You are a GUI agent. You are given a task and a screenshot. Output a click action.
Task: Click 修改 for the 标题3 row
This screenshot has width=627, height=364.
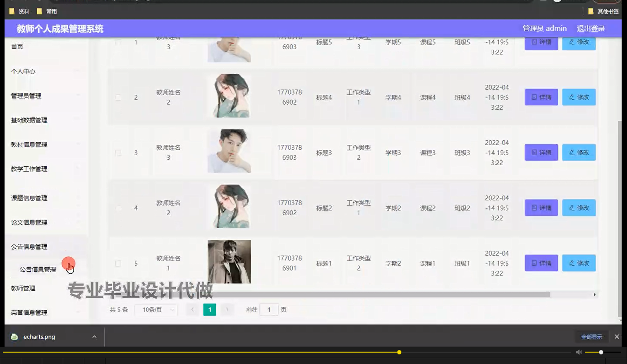tap(579, 153)
